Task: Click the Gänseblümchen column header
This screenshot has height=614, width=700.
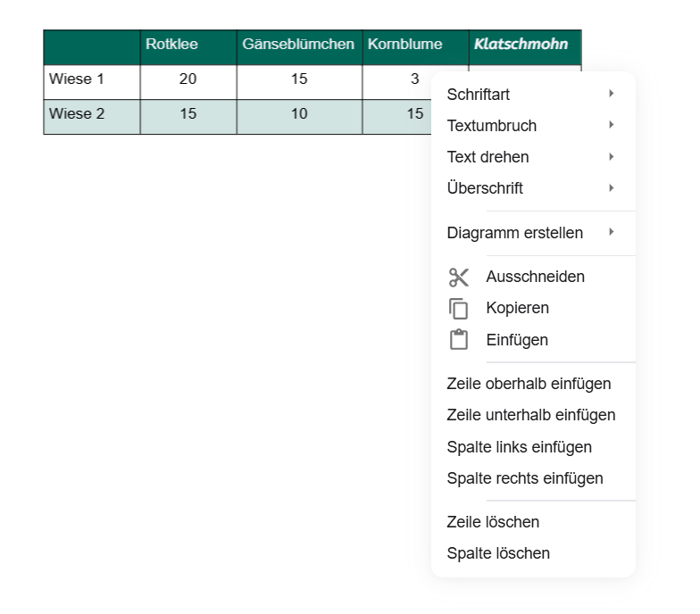Action: [x=300, y=47]
